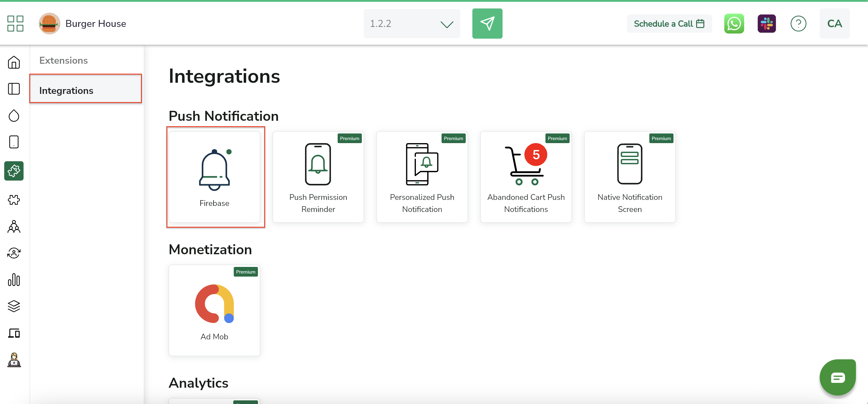The width and height of the screenshot is (868, 404).
Task: Select the droplet theme icon
Action: pos(14,116)
